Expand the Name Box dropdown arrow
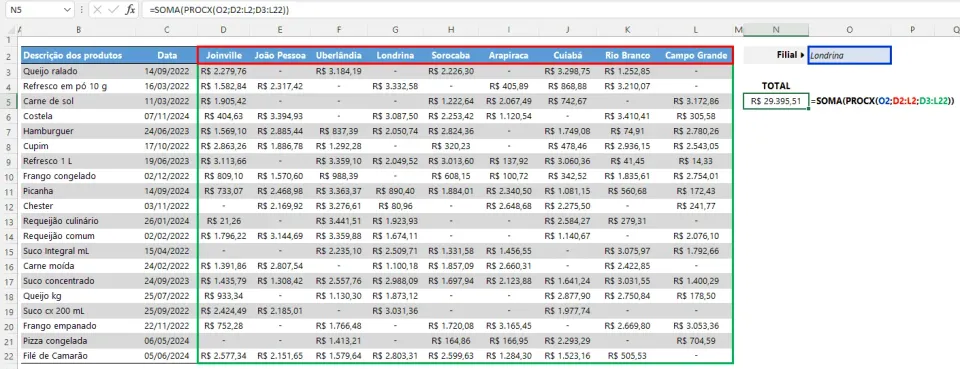The height and width of the screenshot is (369, 960). point(67,10)
